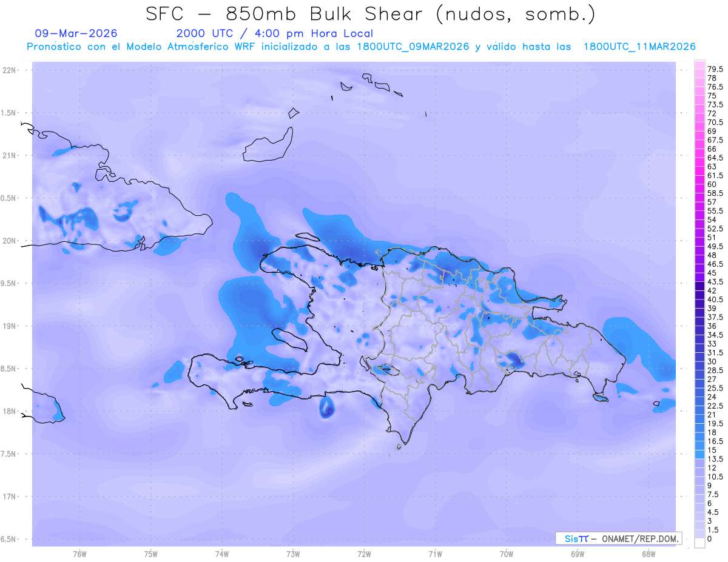
Task: Click the '74W' longitude label
Action: [222, 554]
